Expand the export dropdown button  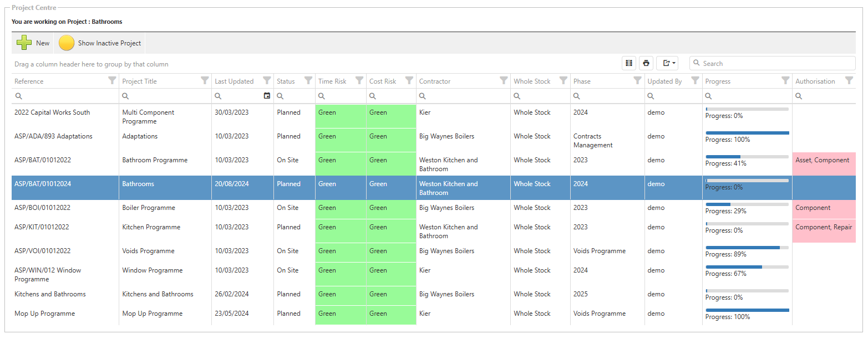667,63
